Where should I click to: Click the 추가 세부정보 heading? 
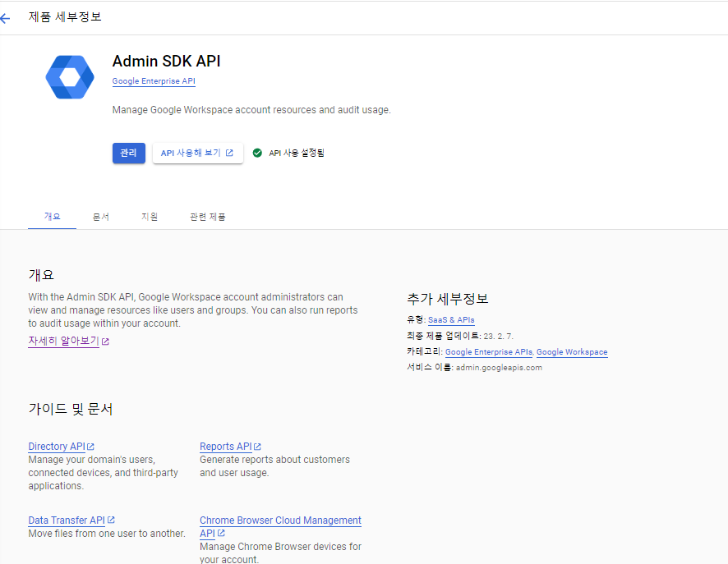click(448, 299)
